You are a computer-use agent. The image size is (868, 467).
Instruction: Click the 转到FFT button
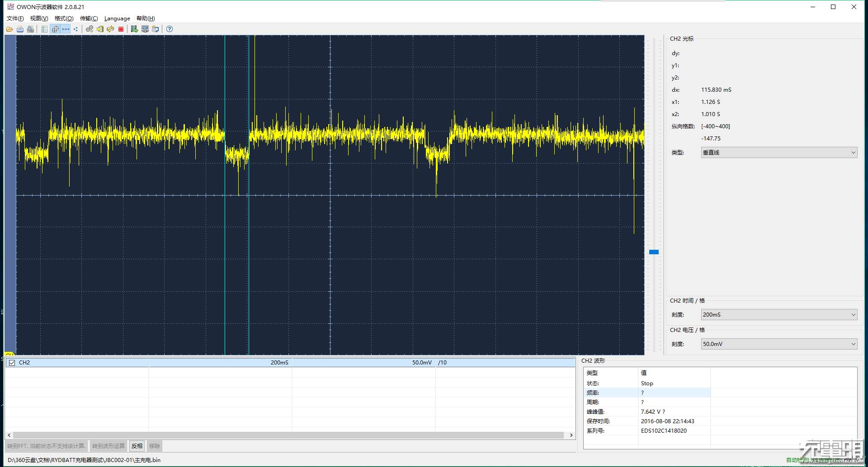click(46, 446)
